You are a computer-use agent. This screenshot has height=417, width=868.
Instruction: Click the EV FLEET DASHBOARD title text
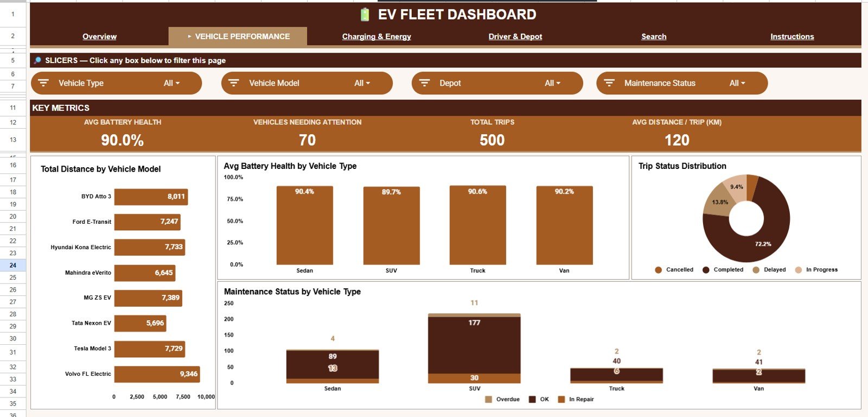(457, 15)
